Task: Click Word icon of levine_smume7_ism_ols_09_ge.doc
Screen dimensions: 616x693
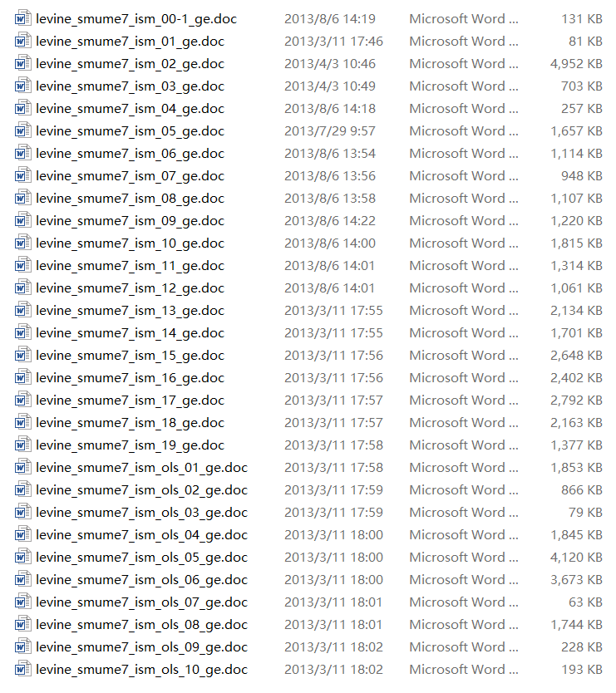Action: [23, 647]
